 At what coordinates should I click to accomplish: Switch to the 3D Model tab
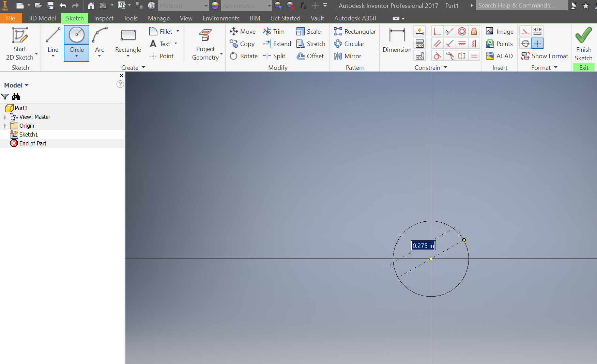click(42, 18)
